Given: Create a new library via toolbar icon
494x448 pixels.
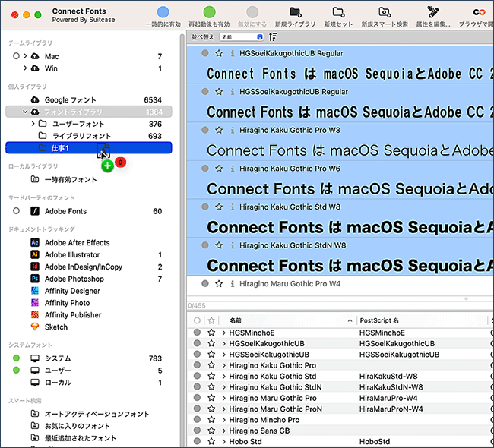Looking at the screenshot, I should coord(295,12).
